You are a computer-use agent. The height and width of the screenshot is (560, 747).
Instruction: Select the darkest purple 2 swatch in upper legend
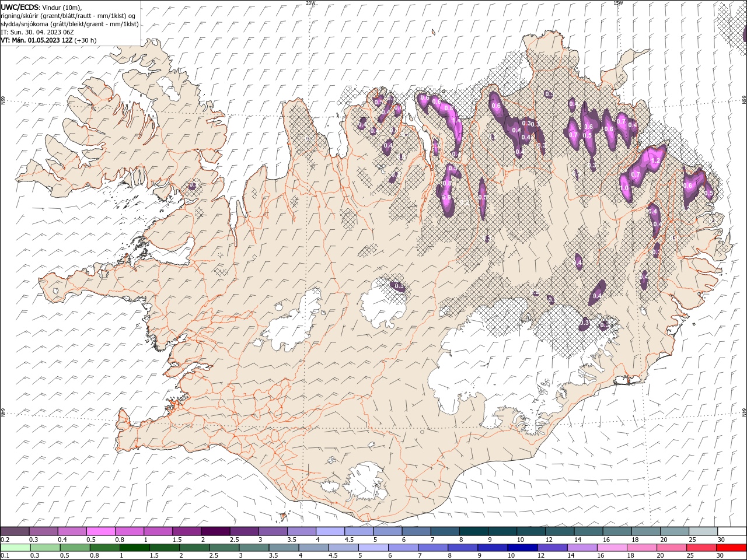pyautogui.click(x=215, y=531)
